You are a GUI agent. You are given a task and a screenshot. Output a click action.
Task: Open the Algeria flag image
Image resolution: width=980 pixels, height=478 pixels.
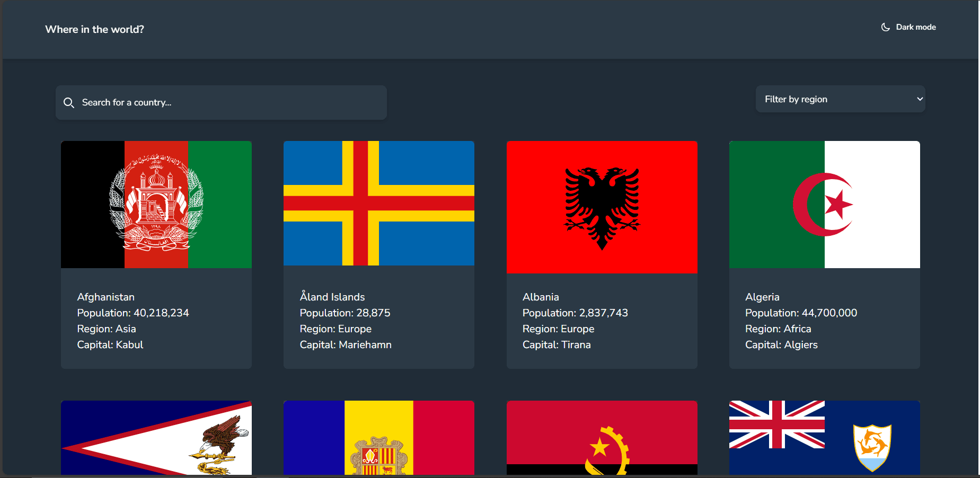[825, 205]
